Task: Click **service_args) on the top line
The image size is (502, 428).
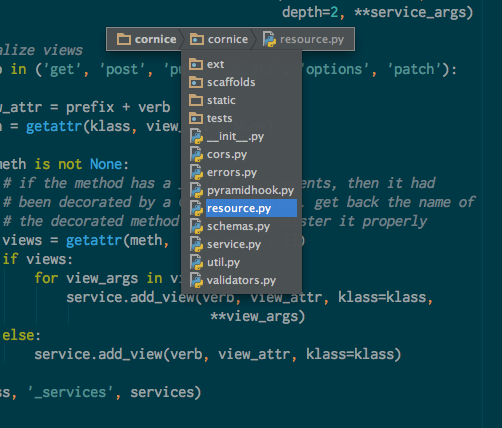Action: 414,13
